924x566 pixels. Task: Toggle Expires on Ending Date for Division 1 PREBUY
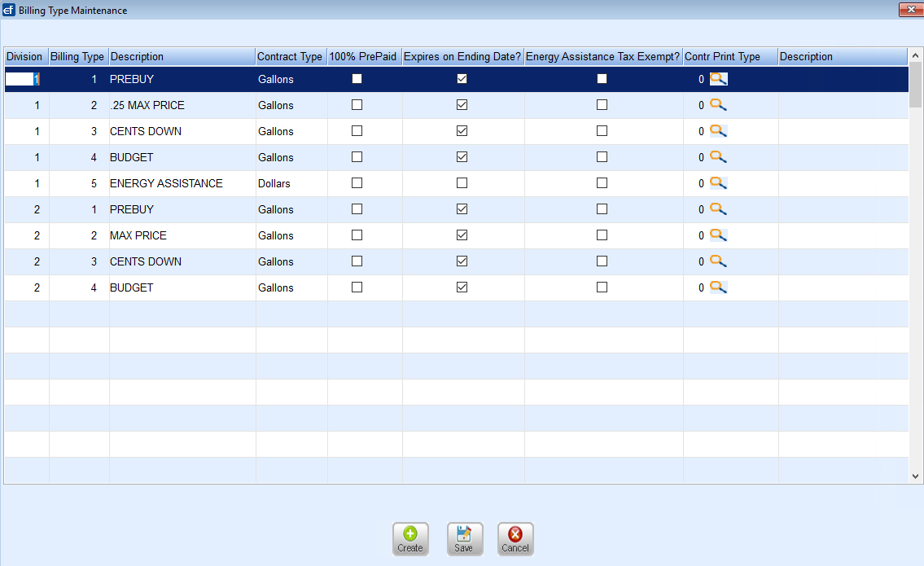(x=462, y=78)
